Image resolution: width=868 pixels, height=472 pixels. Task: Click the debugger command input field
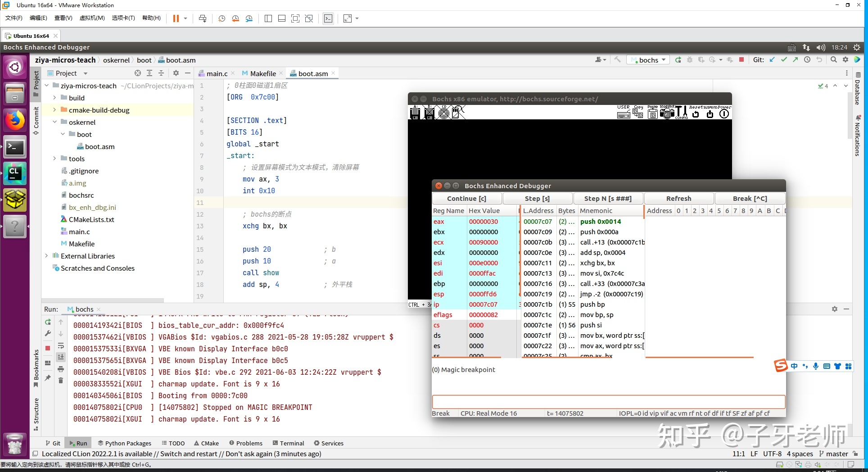pyautogui.click(x=609, y=402)
